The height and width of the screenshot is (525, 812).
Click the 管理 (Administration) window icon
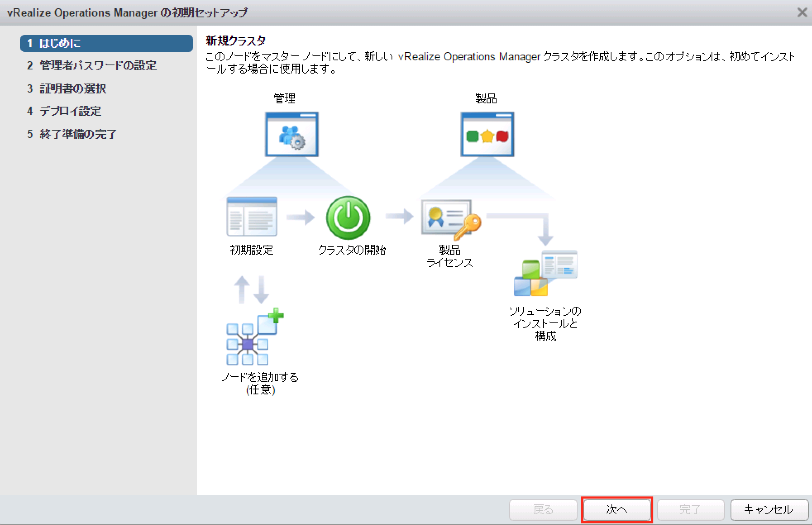click(291, 134)
